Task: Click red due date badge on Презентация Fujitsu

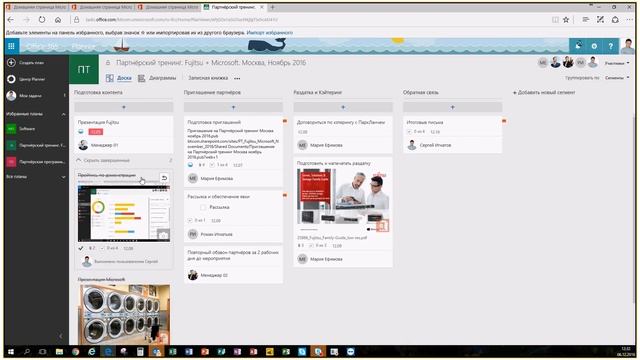Action: (x=96, y=132)
